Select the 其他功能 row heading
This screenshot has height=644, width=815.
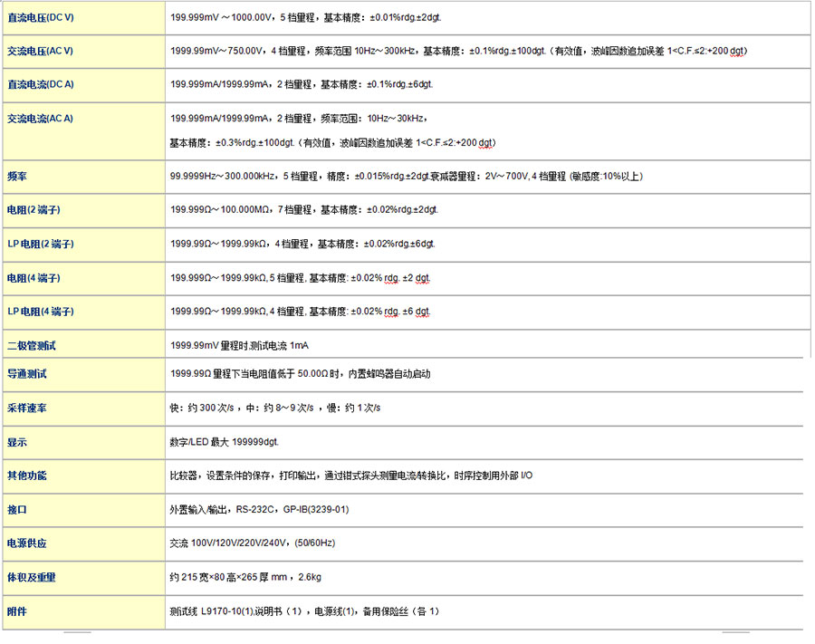click(x=27, y=476)
